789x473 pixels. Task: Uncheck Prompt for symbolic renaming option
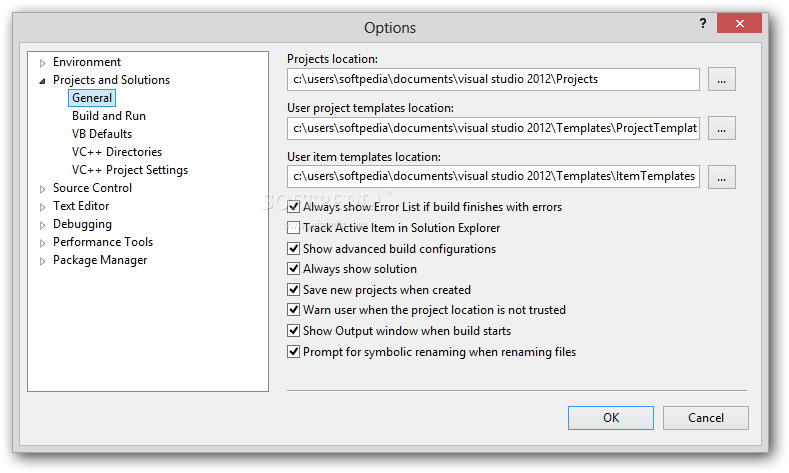pyautogui.click(x=293, y=351)
